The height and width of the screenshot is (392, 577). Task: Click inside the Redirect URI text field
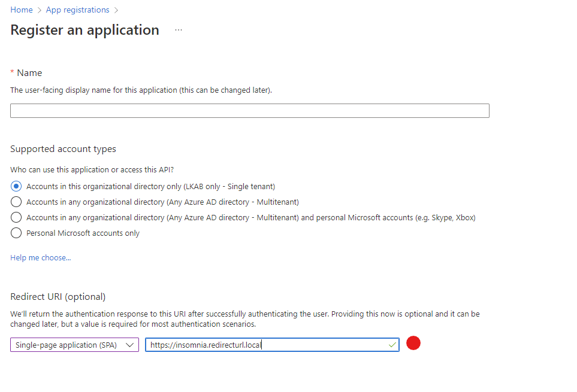[x=270, y=345]
